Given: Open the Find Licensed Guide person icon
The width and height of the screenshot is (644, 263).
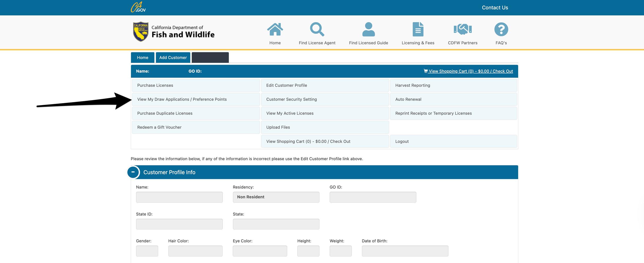Looking at the screenshot, I should [368, 29].
